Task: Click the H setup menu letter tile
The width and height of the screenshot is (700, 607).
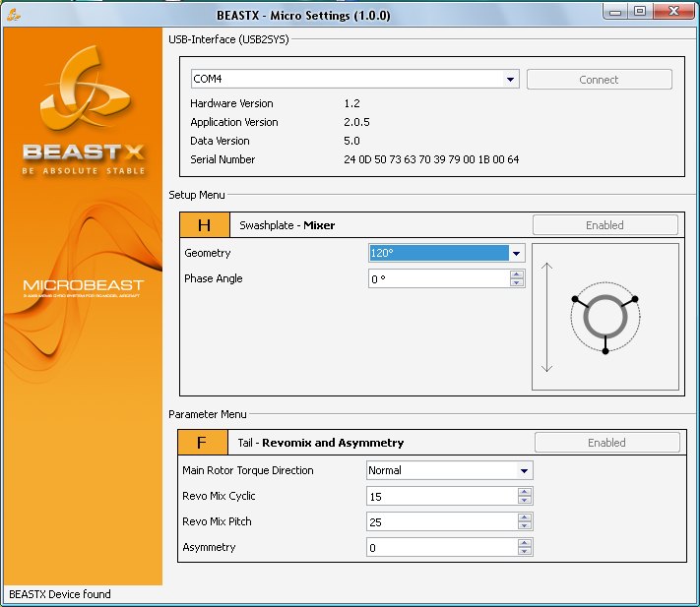Action: tap(205, 225)
